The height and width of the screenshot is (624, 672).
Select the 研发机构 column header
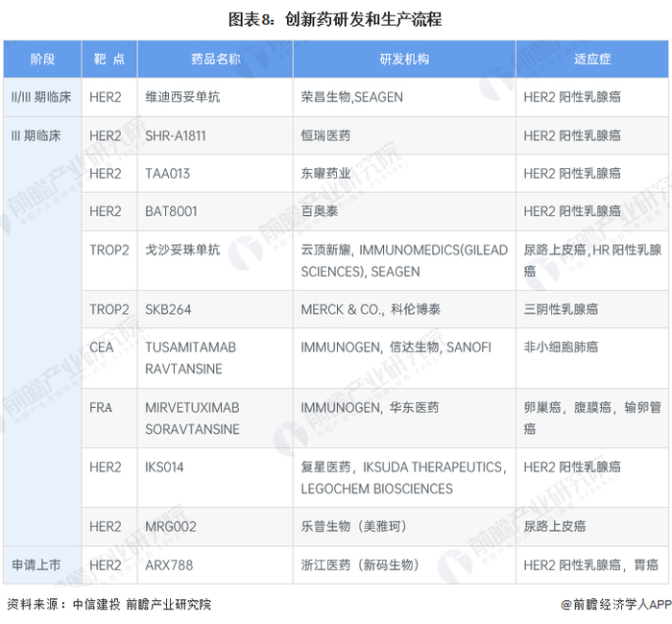coord(404,60)
